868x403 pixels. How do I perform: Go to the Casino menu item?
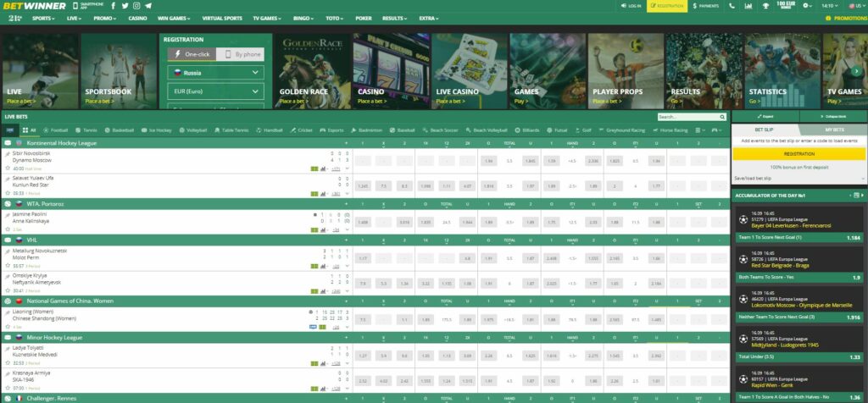coord(138,19)
